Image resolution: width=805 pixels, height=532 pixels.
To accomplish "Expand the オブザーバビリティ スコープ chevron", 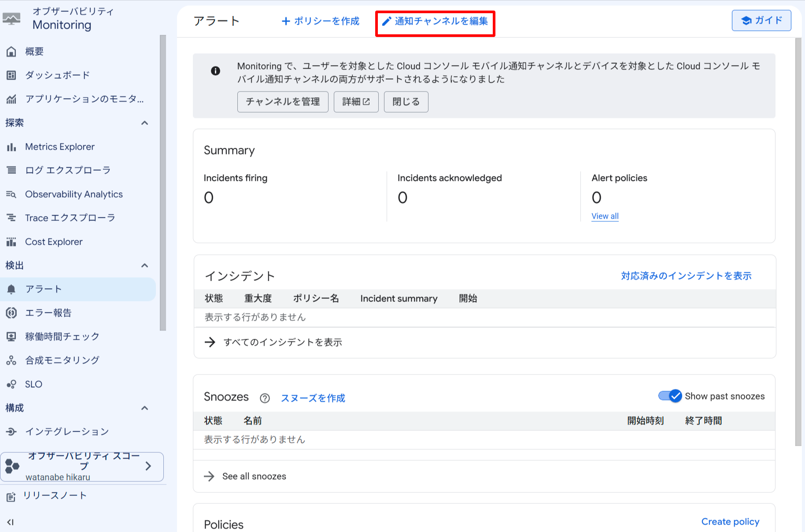I will point(148,466).
